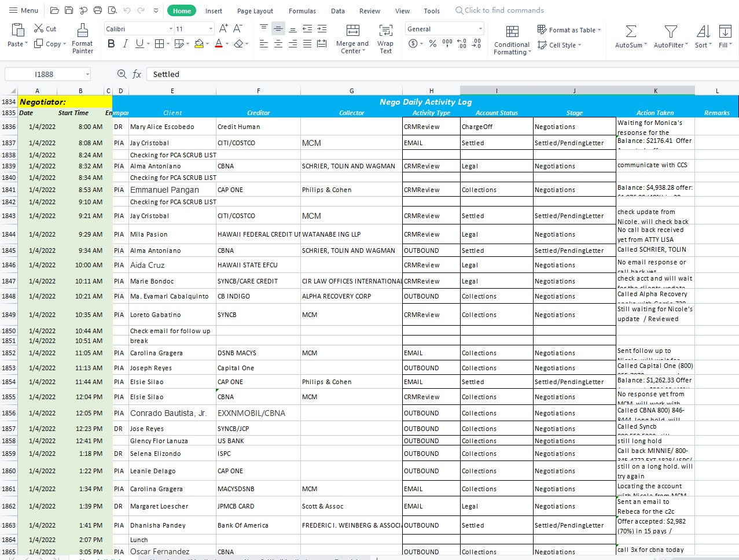The width and height of the screenshot is (739, 560).
Task: Increase decimal places icon
Action: point(462,43)
